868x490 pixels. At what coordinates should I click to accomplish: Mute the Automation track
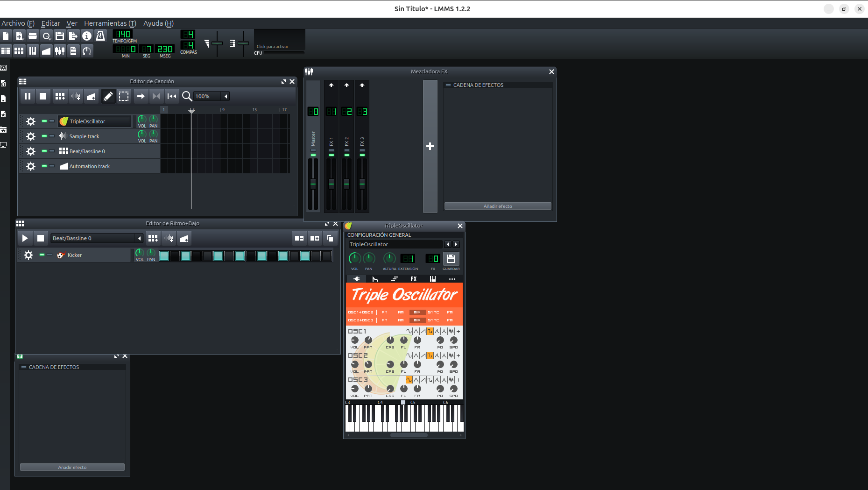point(44,166)
